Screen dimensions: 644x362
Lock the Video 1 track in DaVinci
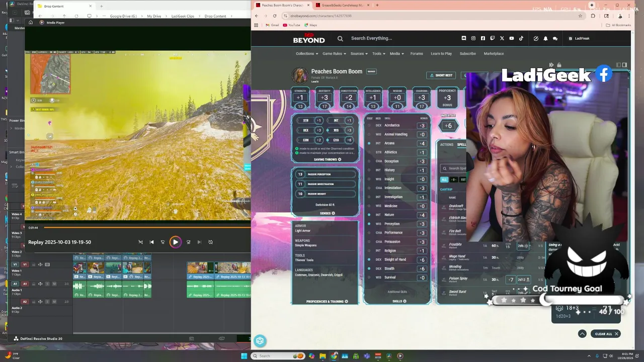pyautogui.click(x=34, y=264)
